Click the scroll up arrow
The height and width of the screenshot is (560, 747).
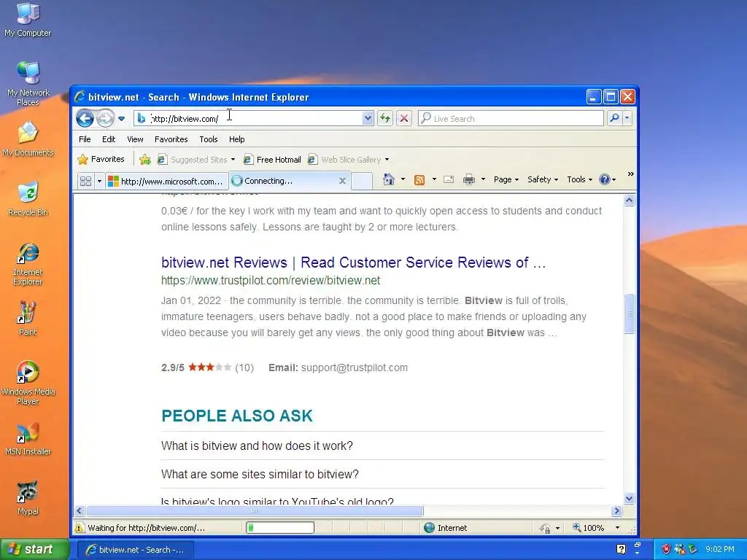pyautogui.click(x=629, y=201)
